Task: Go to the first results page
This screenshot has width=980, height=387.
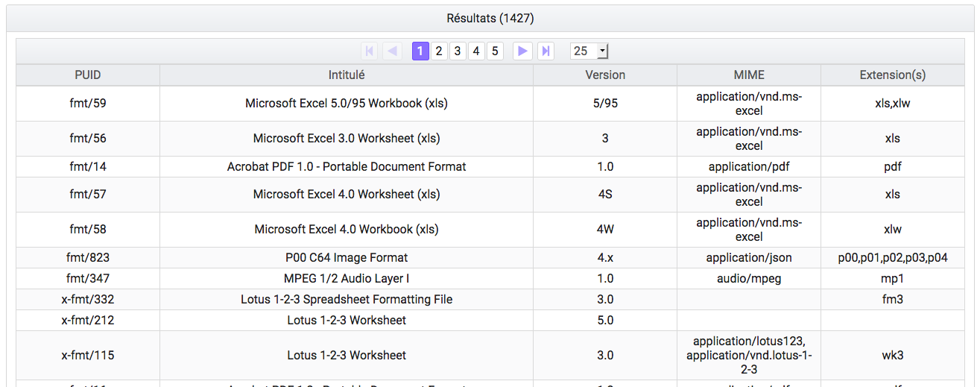Action: (x=370, y=51)
